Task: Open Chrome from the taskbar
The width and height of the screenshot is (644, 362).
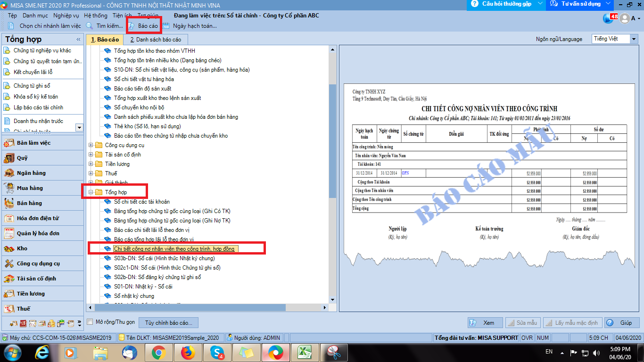Action: tap(158, 352)
